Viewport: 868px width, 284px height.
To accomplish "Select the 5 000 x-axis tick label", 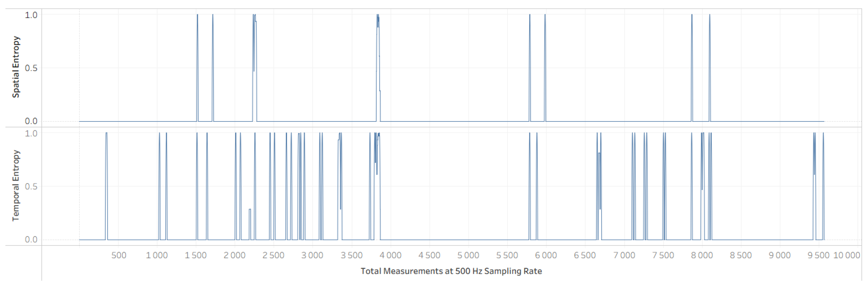I will pyautogui.click(x=468, y=255).
